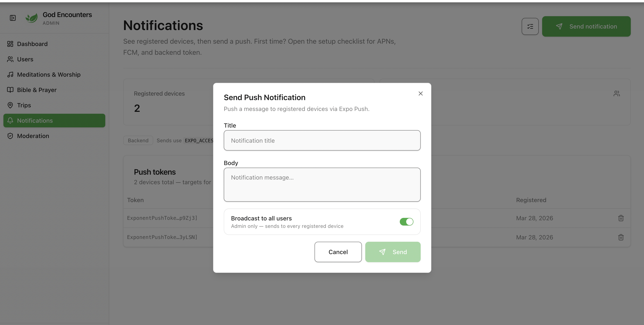Navigate to Bible & Prayer
The height and width of the screenshot is (325, 644).
point(37,90)
